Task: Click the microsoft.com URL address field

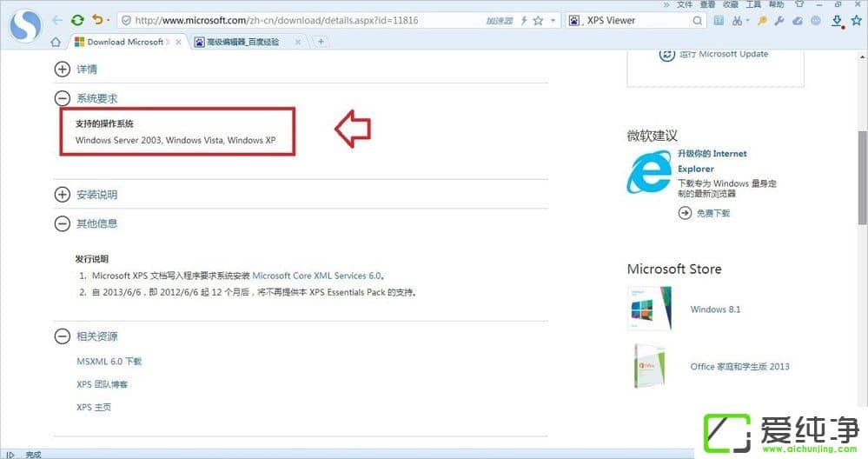Action: (276, 21)
